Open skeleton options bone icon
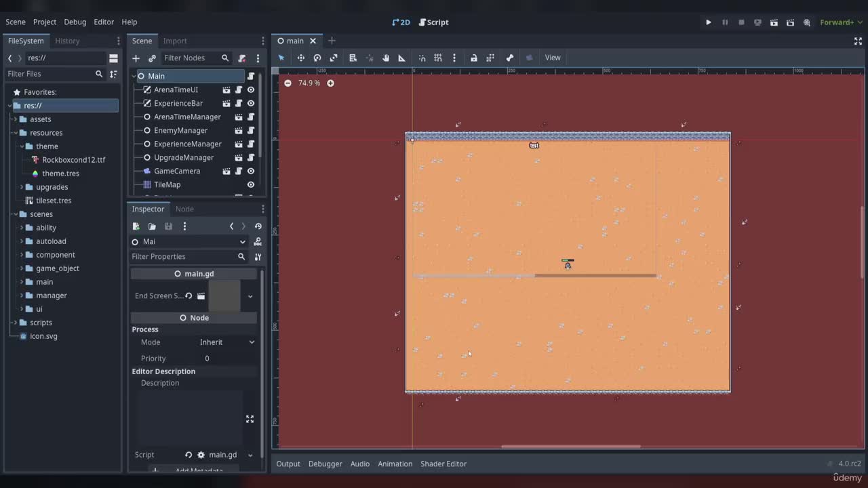 click(x=510, y=58)
